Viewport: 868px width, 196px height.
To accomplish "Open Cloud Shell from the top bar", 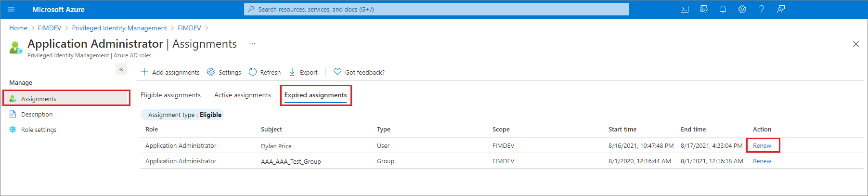I will (685, 9).
